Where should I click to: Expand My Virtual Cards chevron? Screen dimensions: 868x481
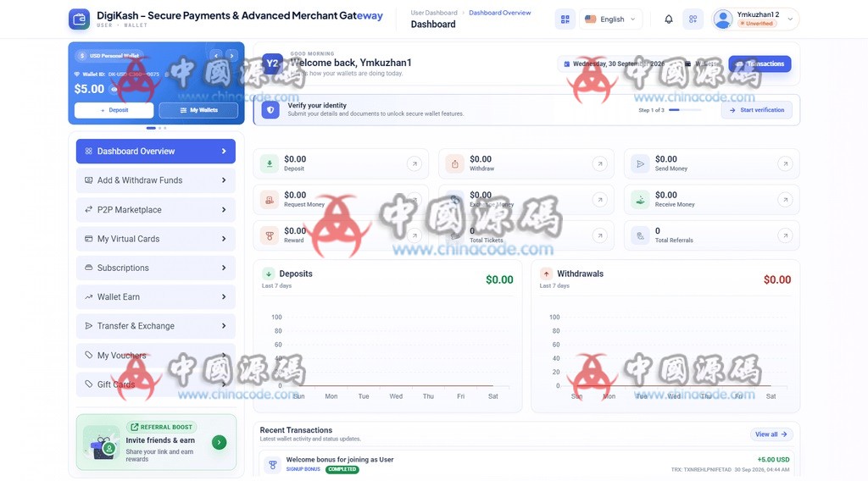click(x=224, y=239)
